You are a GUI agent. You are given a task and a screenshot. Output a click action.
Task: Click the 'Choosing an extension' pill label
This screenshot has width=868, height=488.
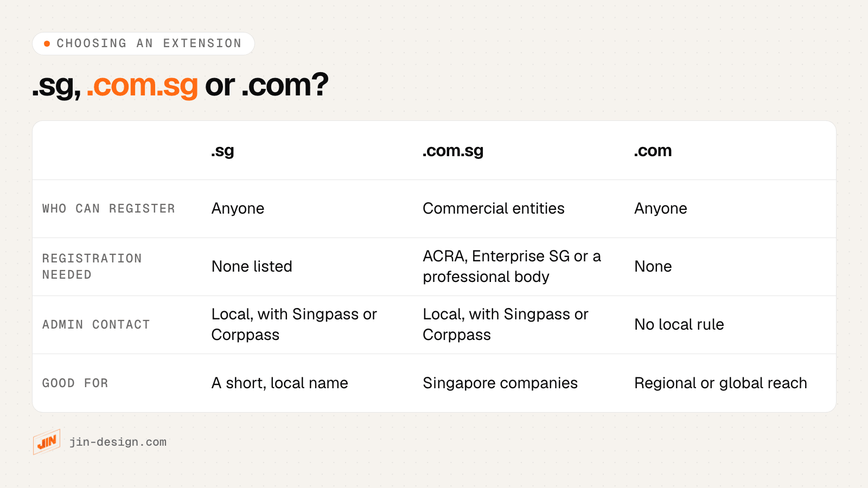[143, 43]
